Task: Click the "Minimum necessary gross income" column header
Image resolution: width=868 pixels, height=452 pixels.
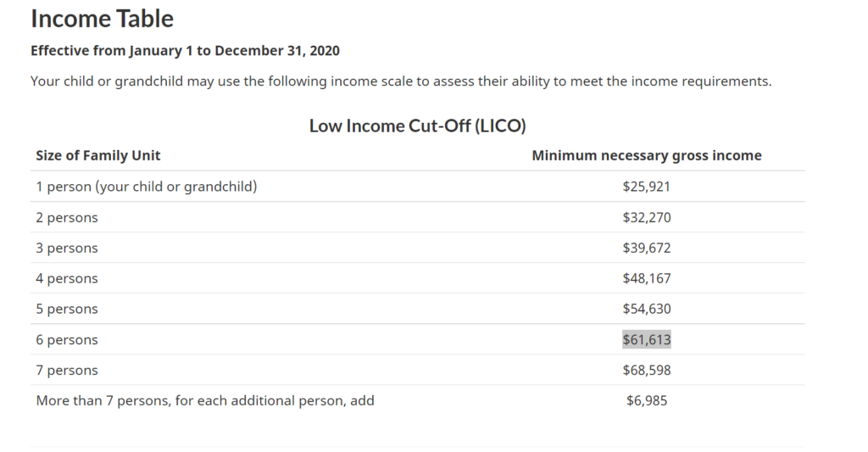Action: pos(646,156)
